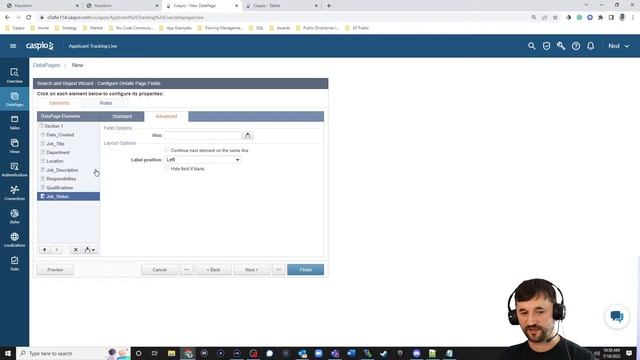The image size is (640, 360).
Task: Click the shield icon in header
Action: click(x=546, y=46)
